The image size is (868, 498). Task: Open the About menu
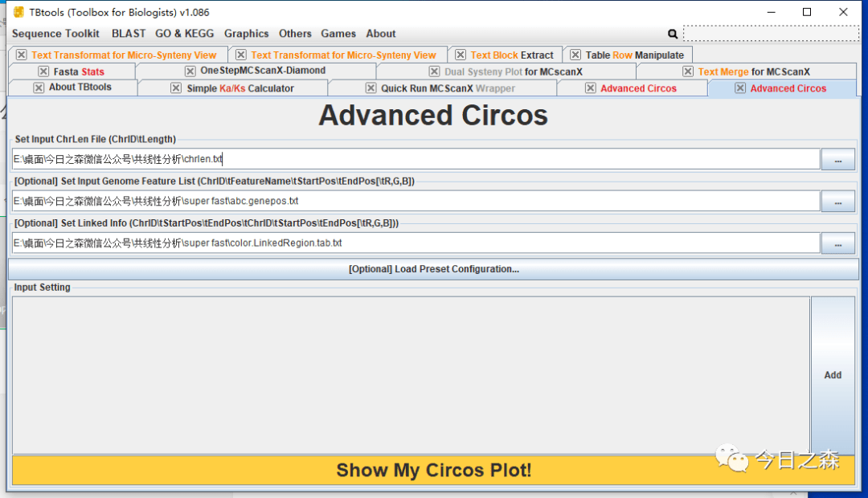tap(381, 34)
